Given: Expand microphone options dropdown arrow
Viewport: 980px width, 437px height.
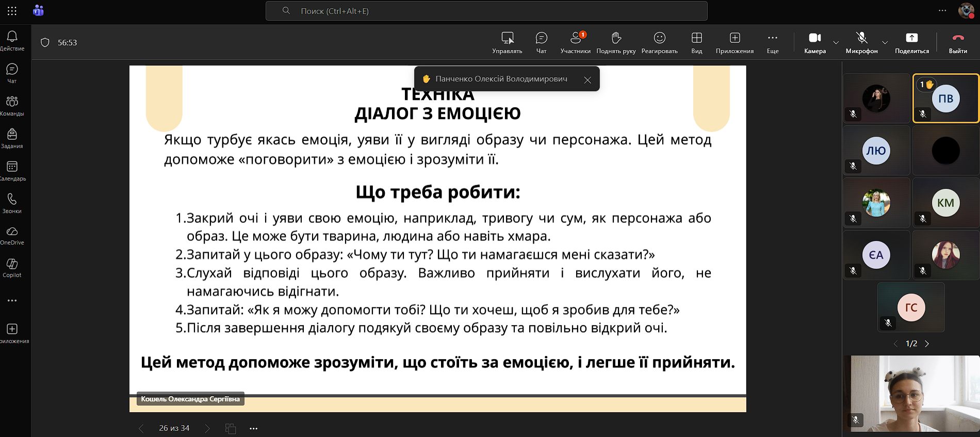Looking at the screenshot, I should pyautogui.click(x=885, y=42).
